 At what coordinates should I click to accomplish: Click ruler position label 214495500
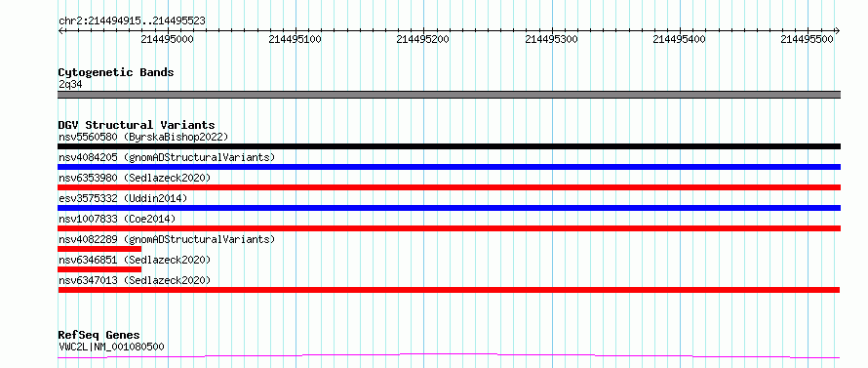pos(808,39)
